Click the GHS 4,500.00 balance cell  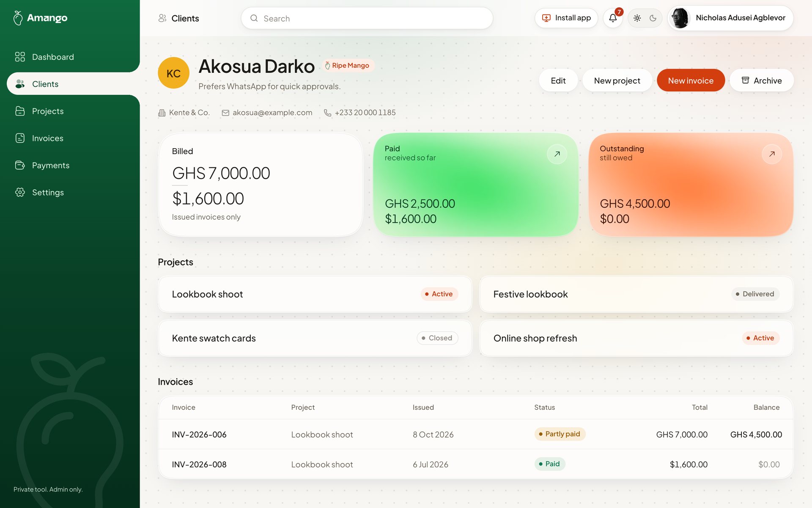point(756,435)
